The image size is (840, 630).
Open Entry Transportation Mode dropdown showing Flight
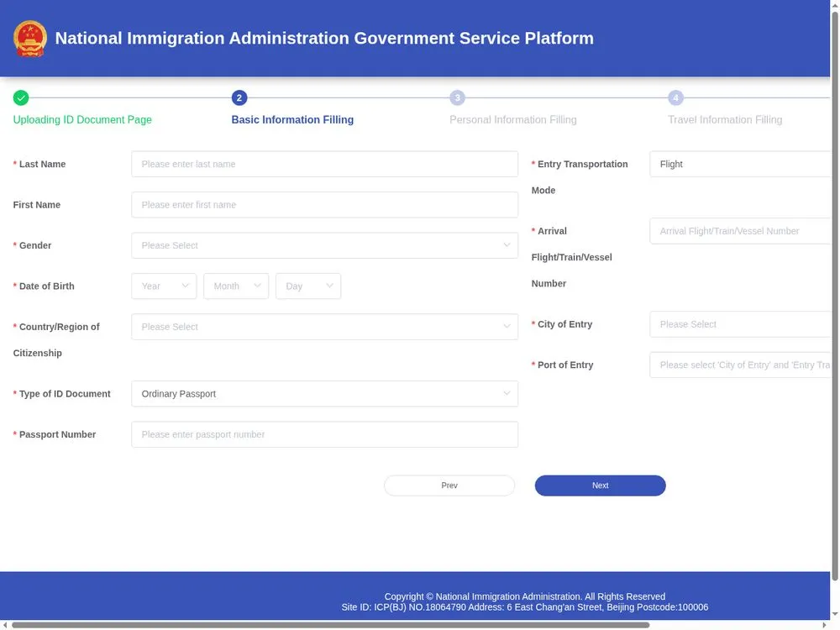tap(740, 164)
